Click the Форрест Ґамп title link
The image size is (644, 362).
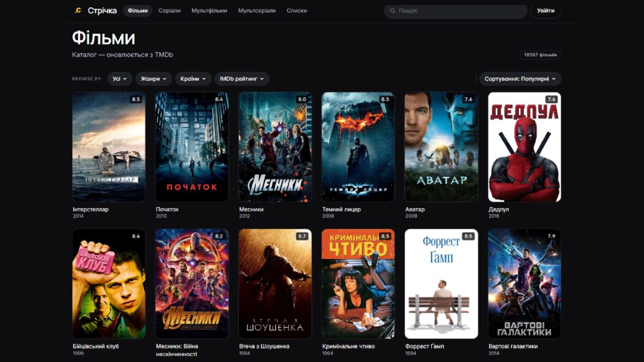pos(425,347)
